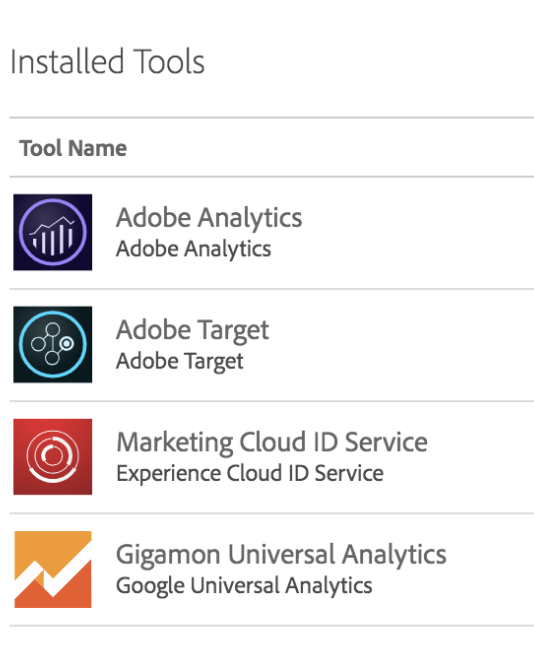Image resolution: width=534 pixels, height=664 pixels.
Task: Sort by the Tool Name column header
Action: (73, 148)
